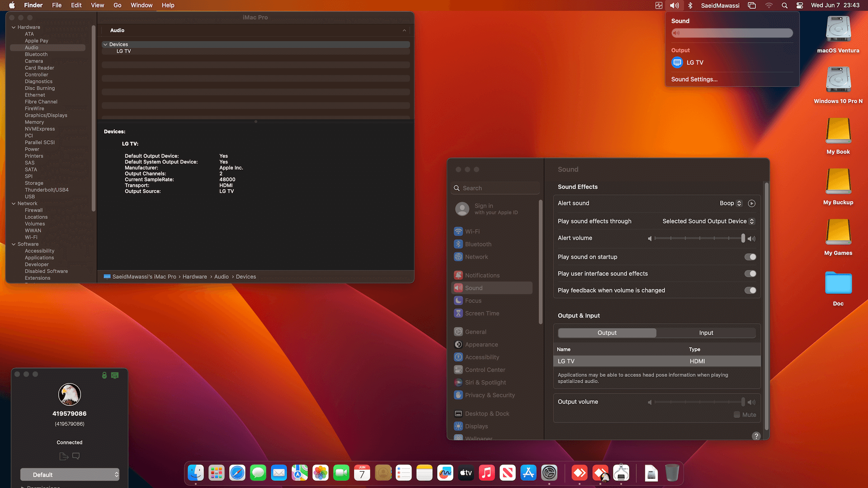Image resolution: width=868 pixels, height=488 pixels.
Task: Click file transfer icon in remote window
Action: 64,456
